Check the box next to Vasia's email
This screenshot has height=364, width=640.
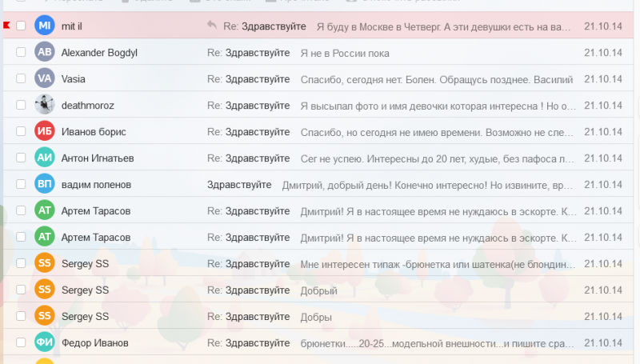click(x=21, y=78)
